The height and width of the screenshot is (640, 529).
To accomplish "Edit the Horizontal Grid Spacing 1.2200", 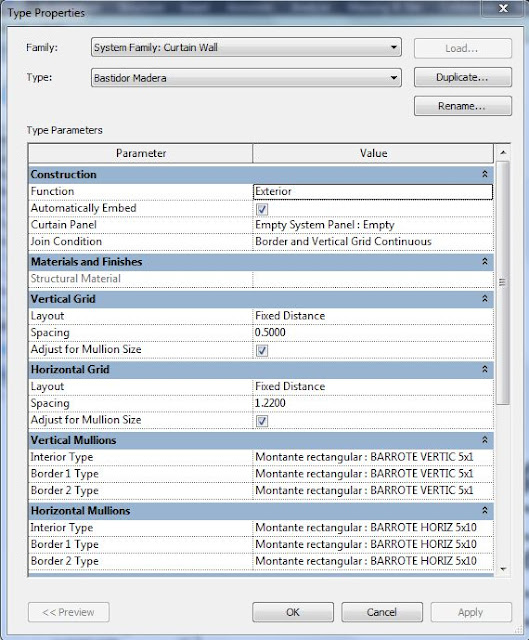I will (373, 403).
